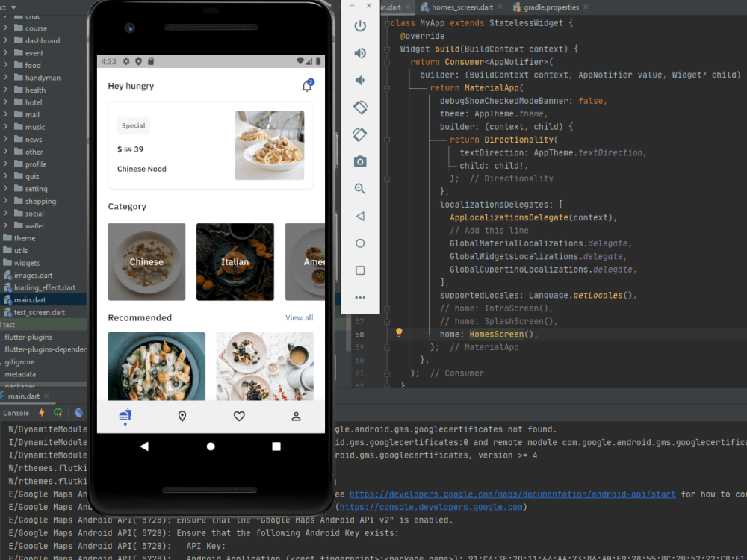Open the emulator extended controls menu
747x560 pixels.
(360, 297)
